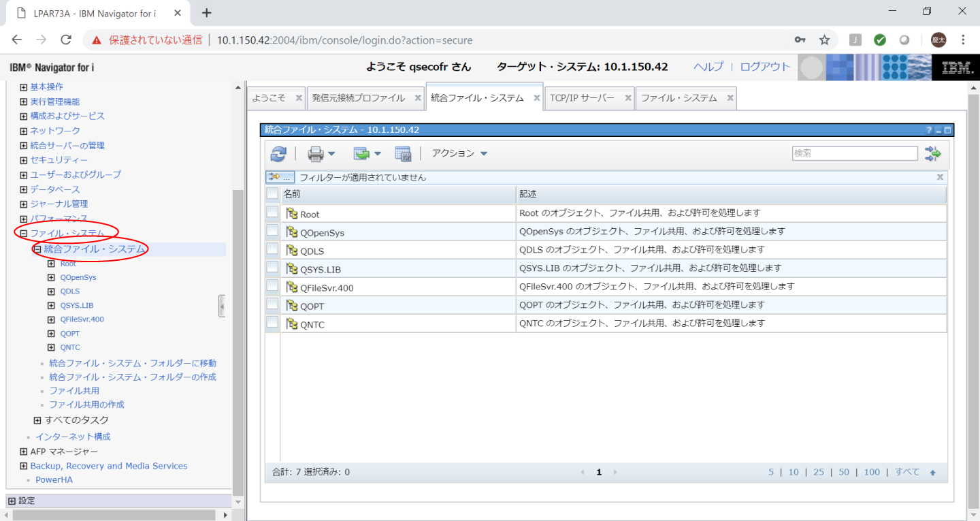Check the box for the QOPT row
This screenshot has width=980, height=521.
coord(272,304)
